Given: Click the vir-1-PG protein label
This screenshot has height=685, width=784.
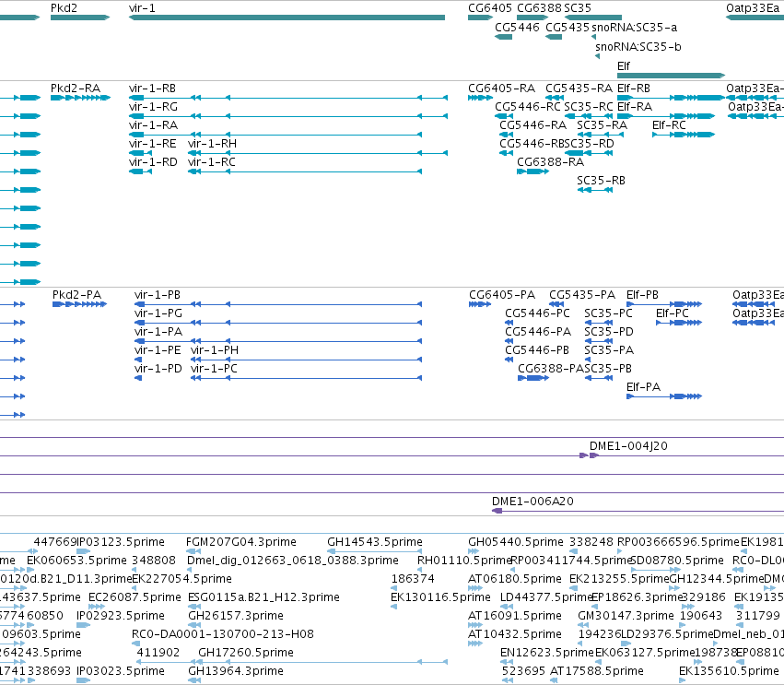Looking at the screenshot, I should coord(158,313).
